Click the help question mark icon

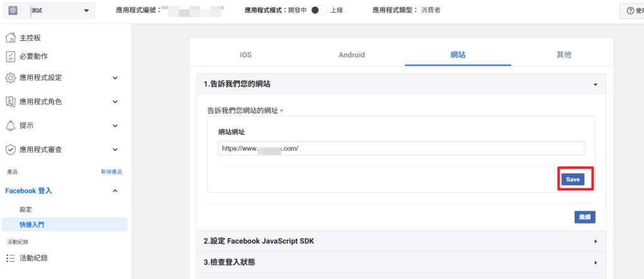[x=630, y=11]
